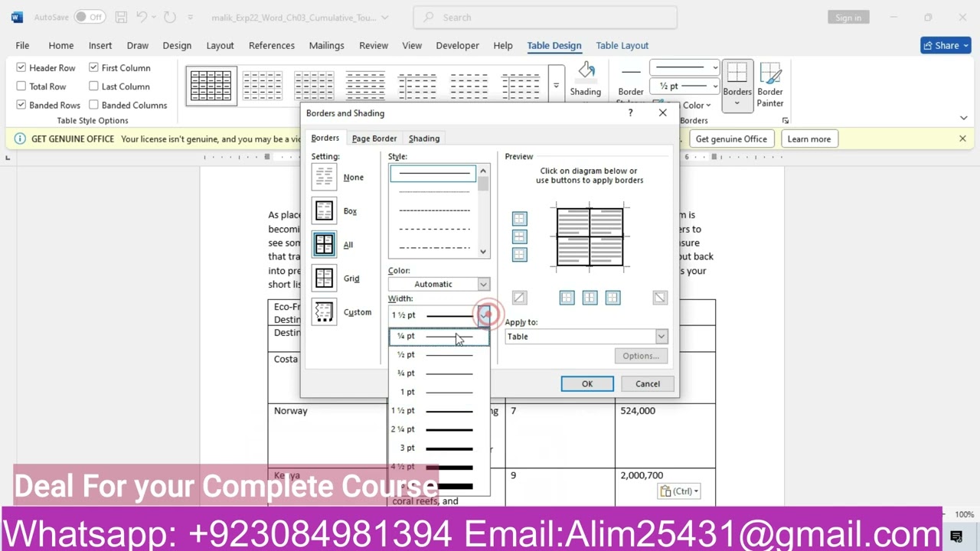
Task: Toggle right border button below Preview diagram
Action: (612, 298)
